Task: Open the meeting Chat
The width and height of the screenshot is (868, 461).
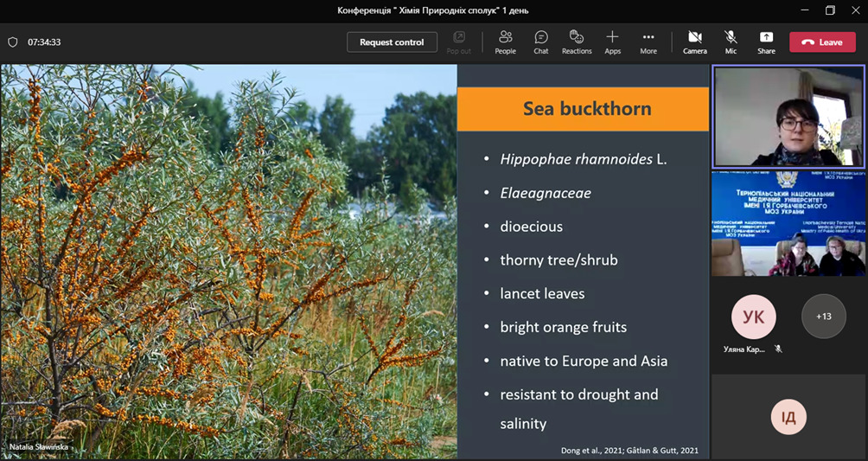Action: click(541, 42)
